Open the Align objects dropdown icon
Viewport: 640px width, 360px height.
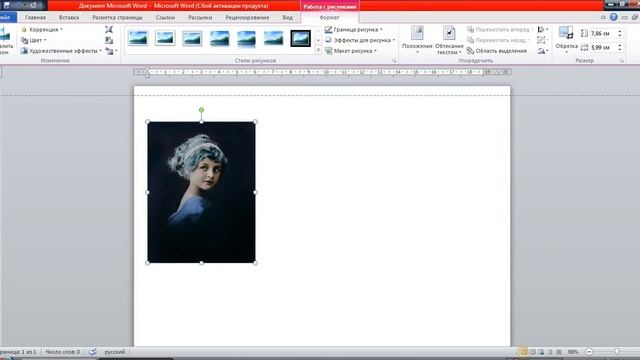(x=542, y=29)
